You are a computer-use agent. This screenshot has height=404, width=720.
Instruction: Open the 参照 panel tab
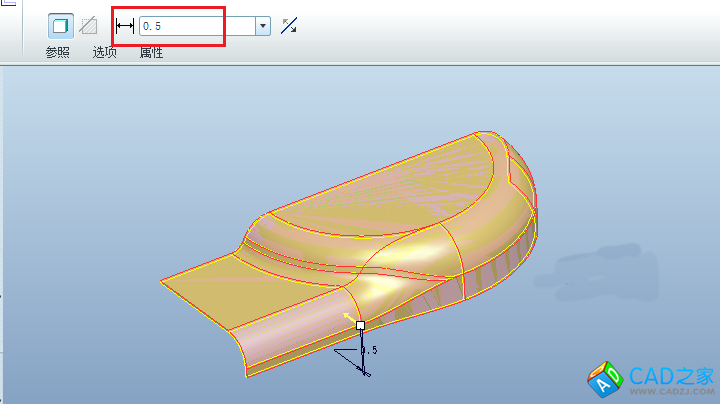(x=58, y=52)
